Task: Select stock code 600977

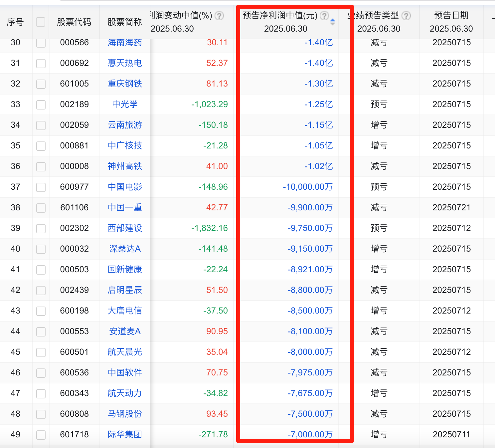Action: coord(75,187)
